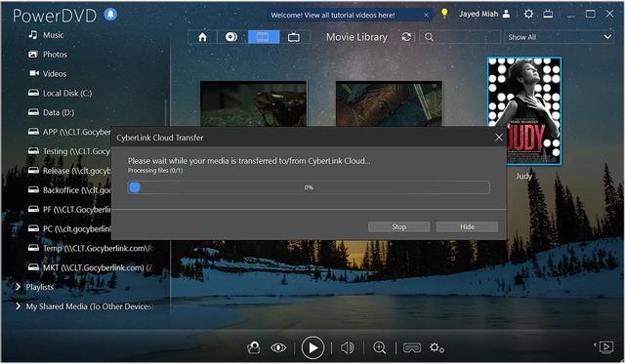625x364 pixels.
Task: Toggle VR headset mode
Action: pos(412,347)
